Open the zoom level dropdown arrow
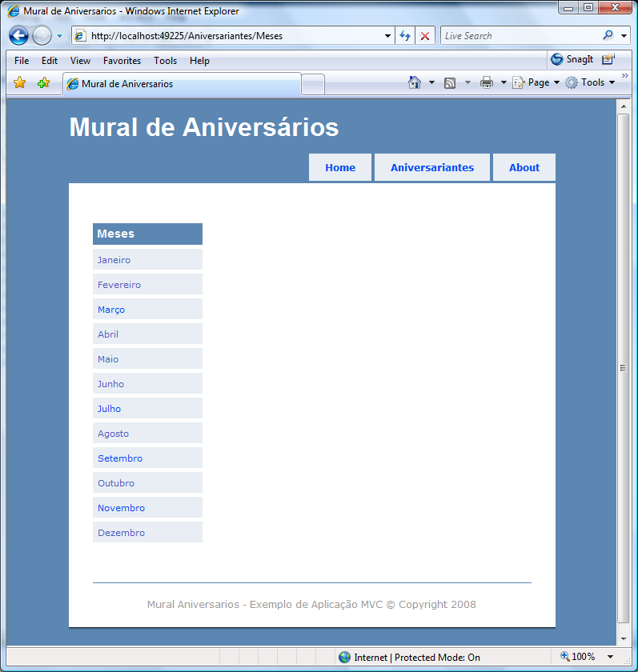The image size is (638, 672). tap(610, 657)
